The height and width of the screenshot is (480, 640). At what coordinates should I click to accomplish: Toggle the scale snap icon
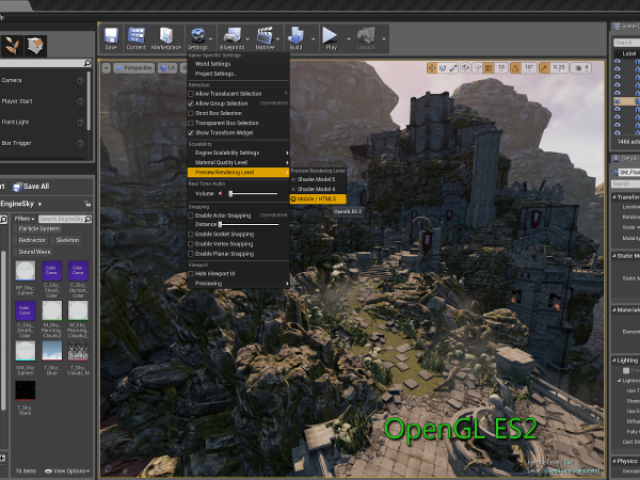click(544, 68)
